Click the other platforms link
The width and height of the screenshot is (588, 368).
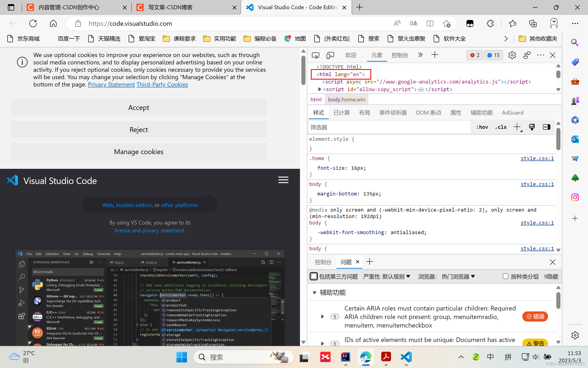pos(179,205)
